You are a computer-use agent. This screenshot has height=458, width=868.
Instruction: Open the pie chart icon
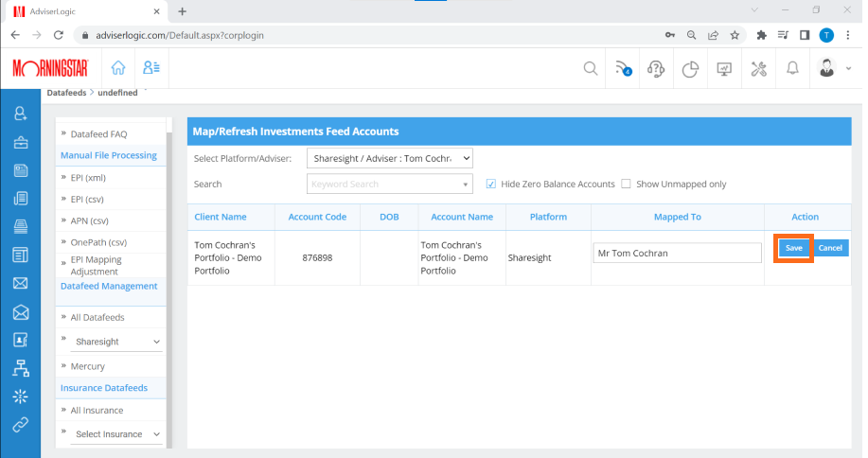pyautogui.click(x=690, y=69)
